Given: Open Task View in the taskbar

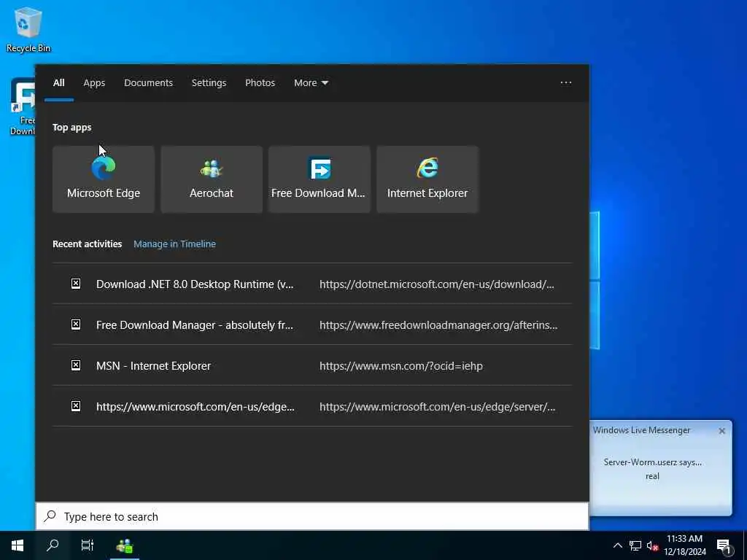Looking at the screenshot, I should point(88,545).
